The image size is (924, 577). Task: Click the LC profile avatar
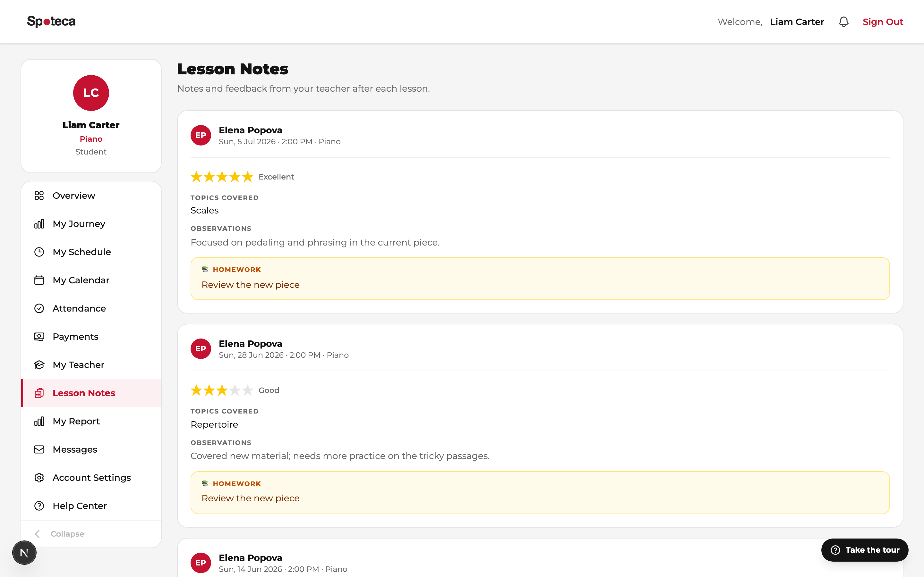[91, 93]
